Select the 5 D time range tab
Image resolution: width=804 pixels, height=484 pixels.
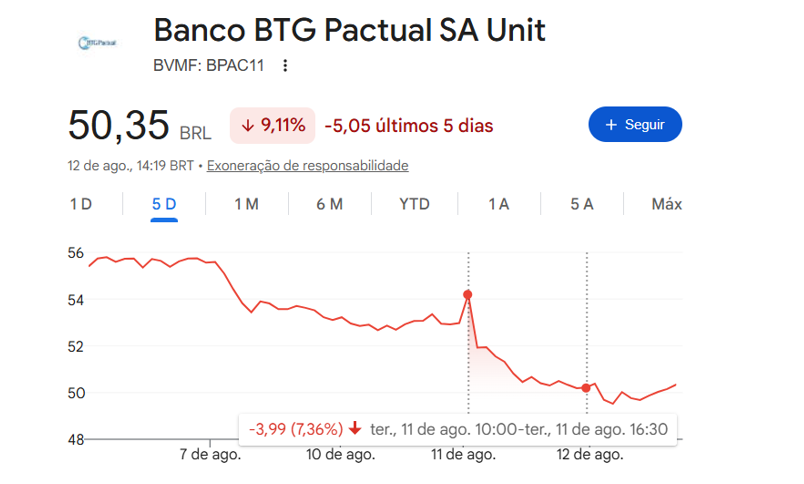(x=164, y=204)
